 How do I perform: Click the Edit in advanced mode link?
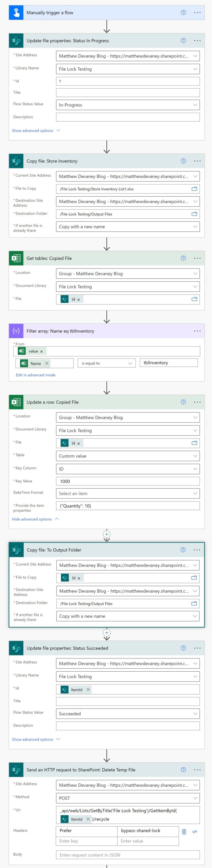(x=35, y=375)
